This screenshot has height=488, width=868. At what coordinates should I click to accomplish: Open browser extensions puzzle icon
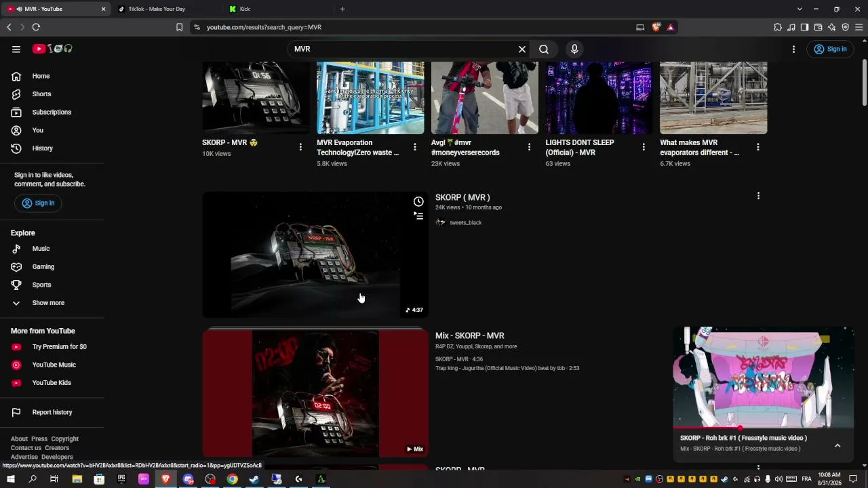(778, 27)
